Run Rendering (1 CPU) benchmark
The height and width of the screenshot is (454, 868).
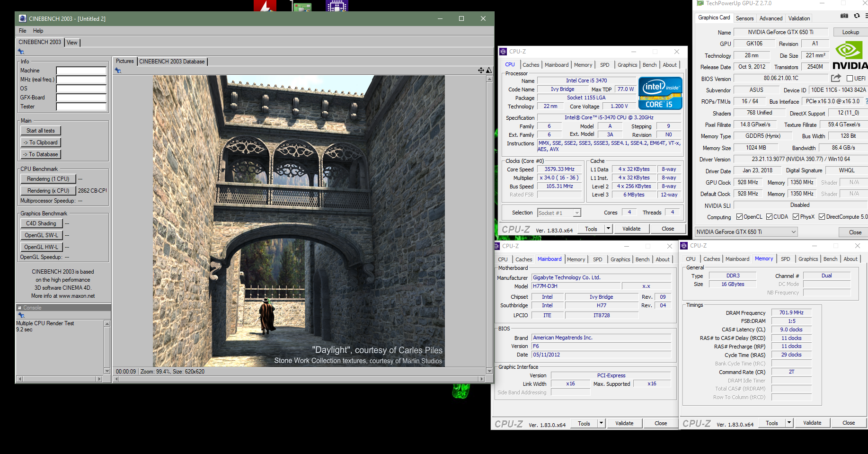[x=48, y=179]
